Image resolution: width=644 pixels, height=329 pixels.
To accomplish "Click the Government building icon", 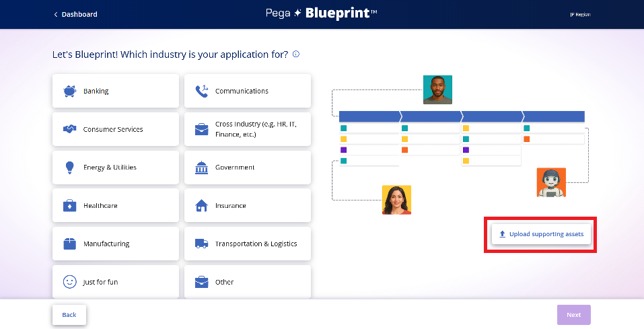I will point(202,167).
